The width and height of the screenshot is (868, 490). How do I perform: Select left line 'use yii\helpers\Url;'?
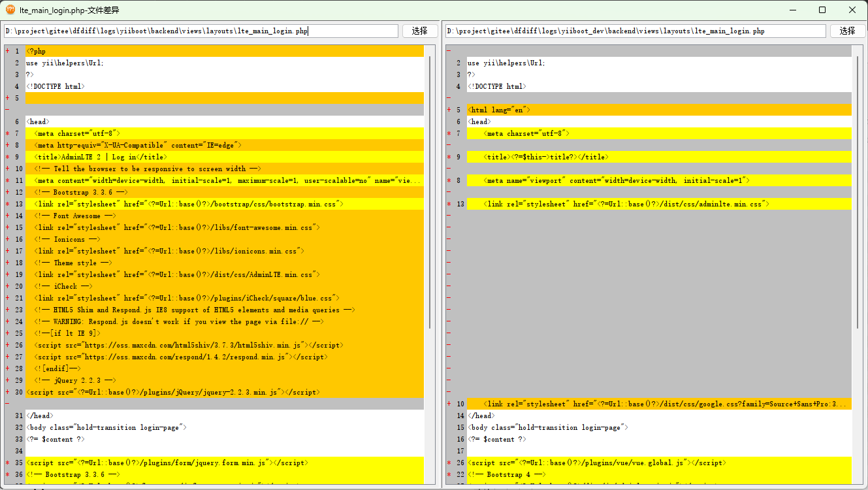[x=225, y=63]
